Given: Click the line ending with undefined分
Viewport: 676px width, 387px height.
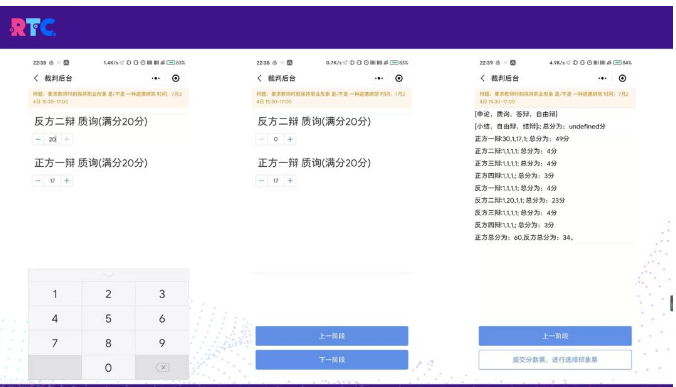Looking at the screenshot, I should (x=540, y=126).
